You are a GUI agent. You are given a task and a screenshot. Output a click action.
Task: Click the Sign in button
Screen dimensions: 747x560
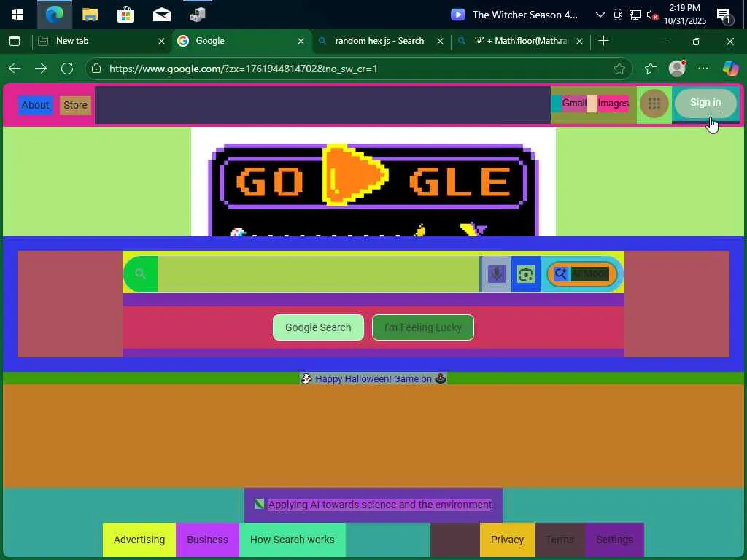pyautogui.click(x=705, y=103)
